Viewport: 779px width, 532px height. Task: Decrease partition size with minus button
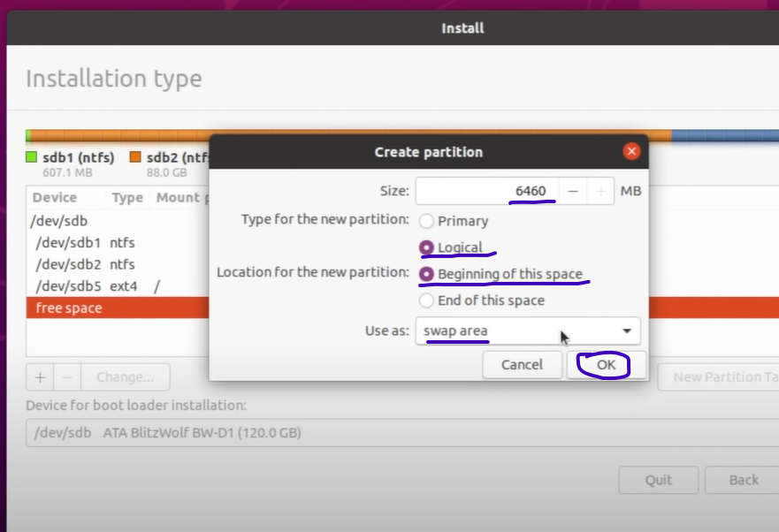coord(574,191)
